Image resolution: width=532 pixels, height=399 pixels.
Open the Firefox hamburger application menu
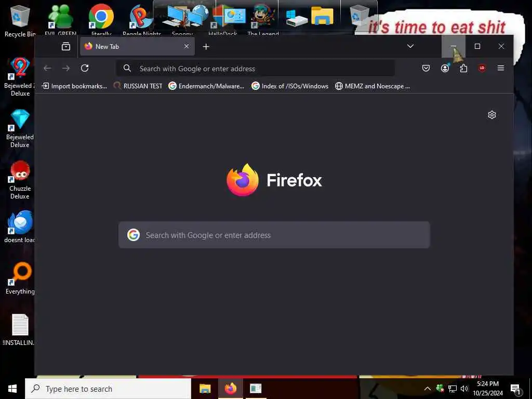(500, 68)
